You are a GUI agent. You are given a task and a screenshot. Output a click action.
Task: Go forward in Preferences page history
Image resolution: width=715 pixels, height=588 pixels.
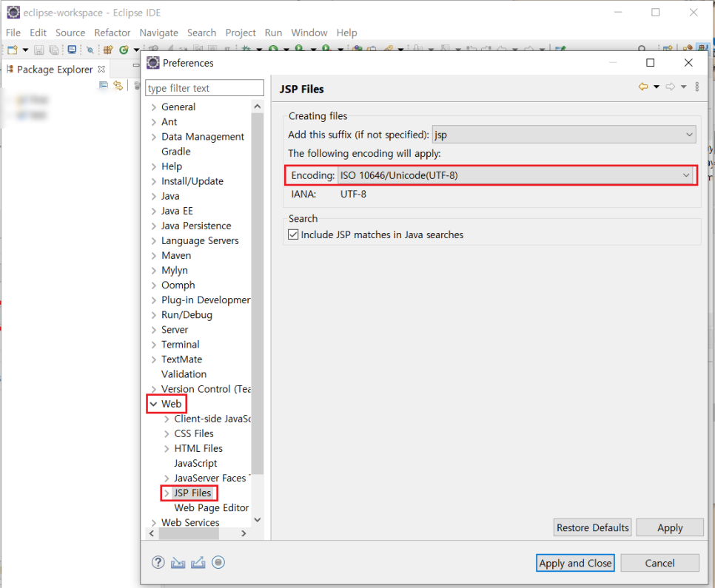point(671,87)
